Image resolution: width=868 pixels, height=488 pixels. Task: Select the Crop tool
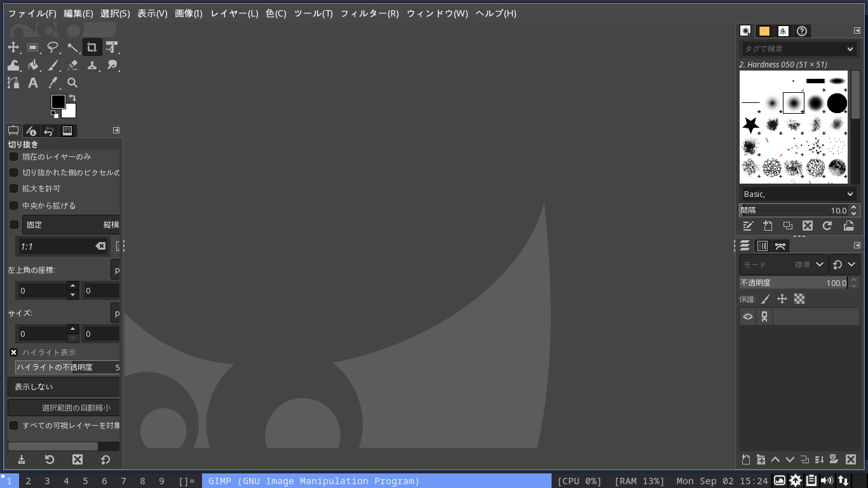[x=92, y=47]
